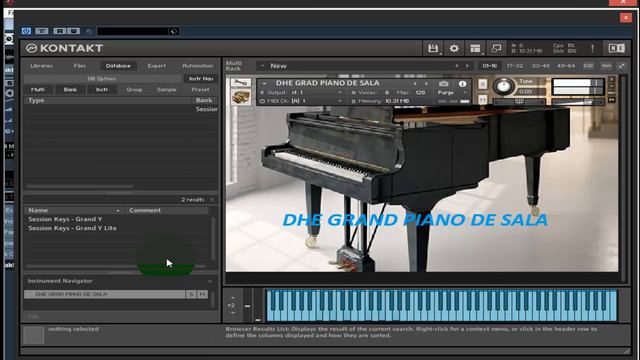Open the Expert tab
Screen dimensions: 640x360
tap(157, 66)
